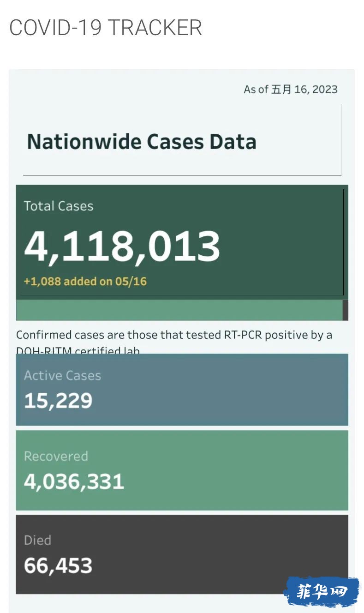Click the 4,036,331 recovered figure
The width and height of the screenshot is (364, 613).
click(x=74, y=481)
